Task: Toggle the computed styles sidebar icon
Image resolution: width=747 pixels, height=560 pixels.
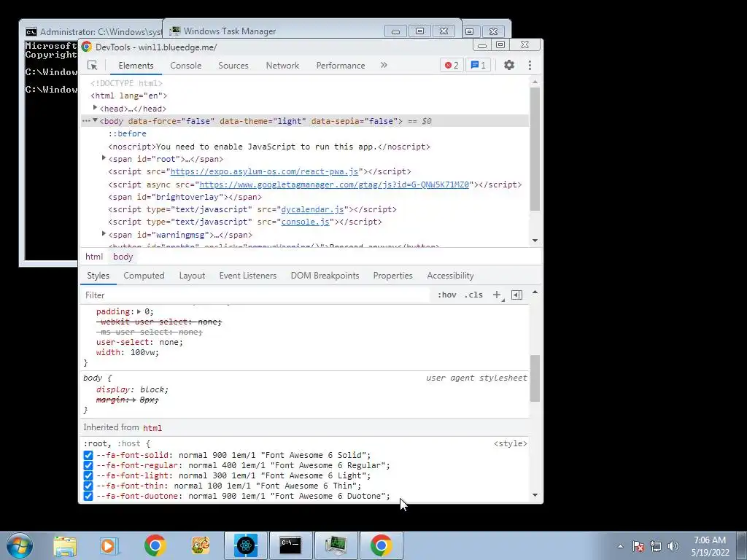Action: click(x=516, y=295)
